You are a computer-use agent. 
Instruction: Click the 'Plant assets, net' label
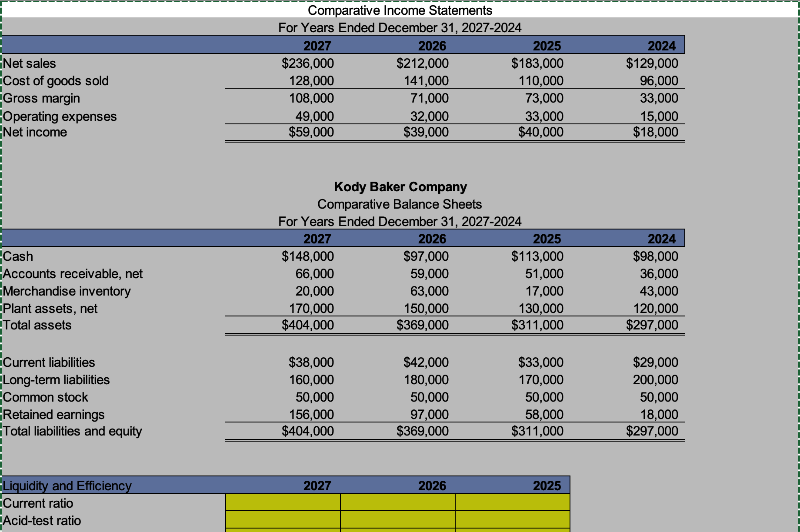click(50, 309)
